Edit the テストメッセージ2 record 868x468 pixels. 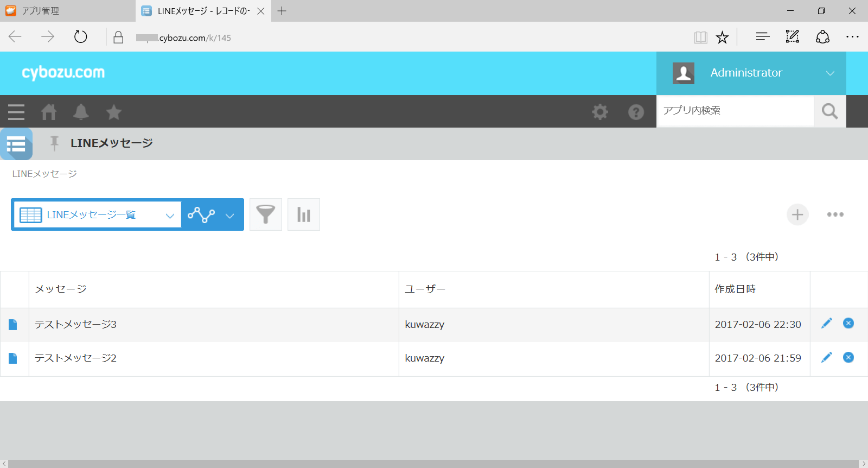[827, 357]
